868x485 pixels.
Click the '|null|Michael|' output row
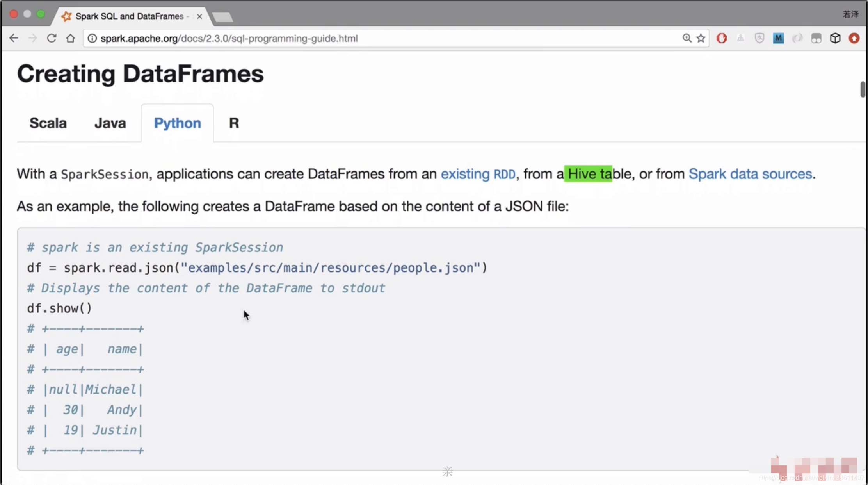click(x=85, y=389)
